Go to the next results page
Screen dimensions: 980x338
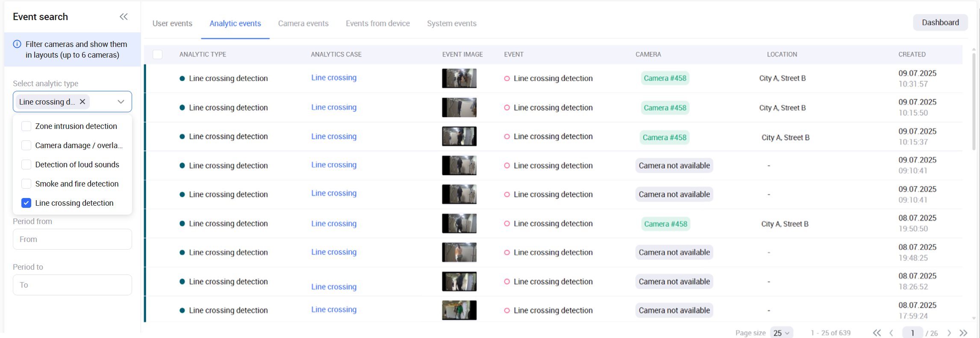point(949,333)
